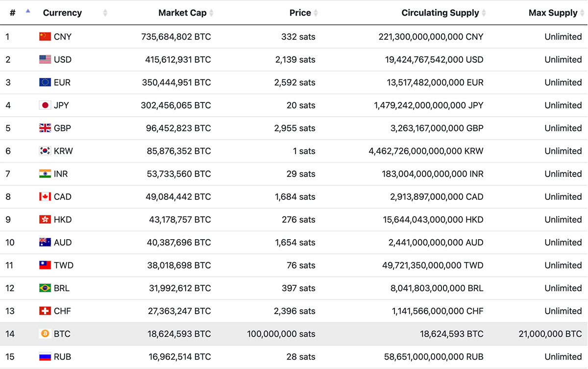The width and height of the screenshot is (588, 369).
Task: Click the Japan flag icon
Action: 45,105
